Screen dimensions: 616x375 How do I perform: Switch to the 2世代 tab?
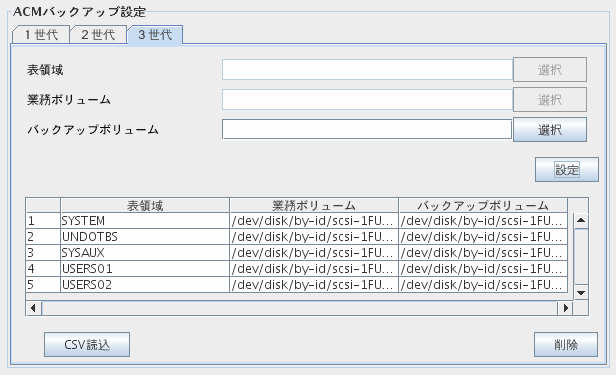coord(98,35)
